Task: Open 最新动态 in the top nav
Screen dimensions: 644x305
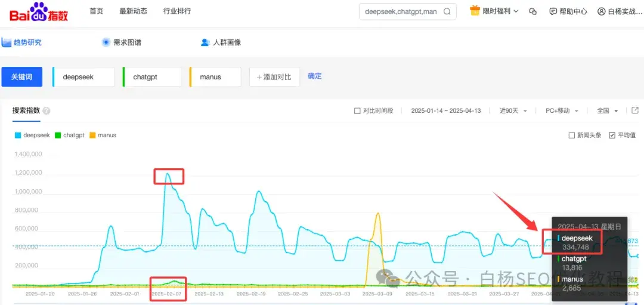Action: [x=133, y=11]
